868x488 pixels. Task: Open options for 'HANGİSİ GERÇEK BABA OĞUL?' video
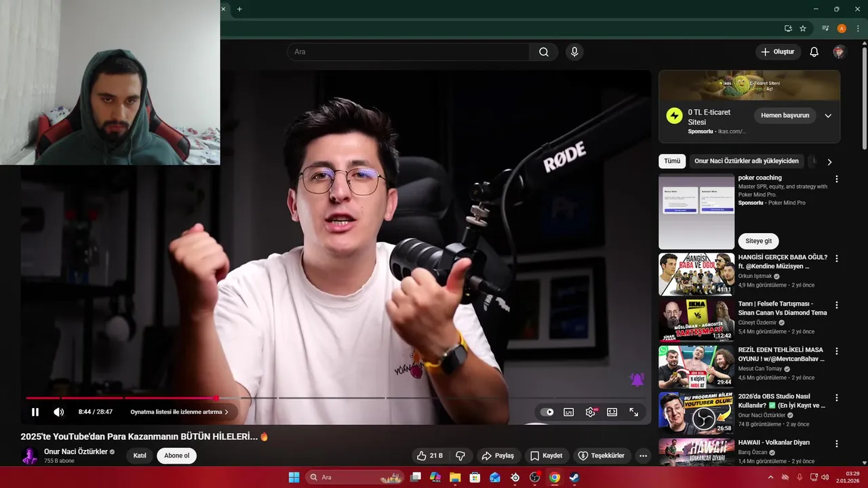(836, 258)
